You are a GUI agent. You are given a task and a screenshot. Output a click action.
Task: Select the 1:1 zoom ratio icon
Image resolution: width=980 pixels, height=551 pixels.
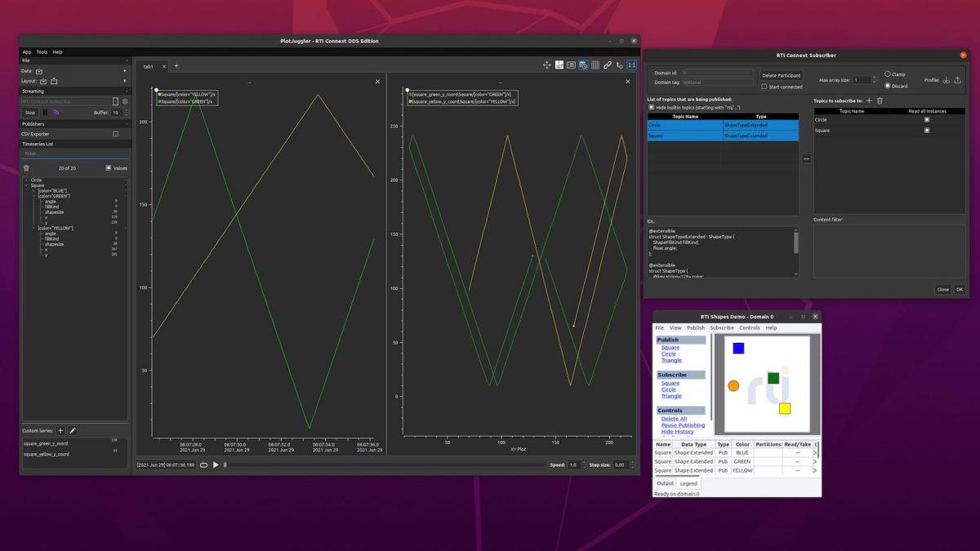pos(632,65)
